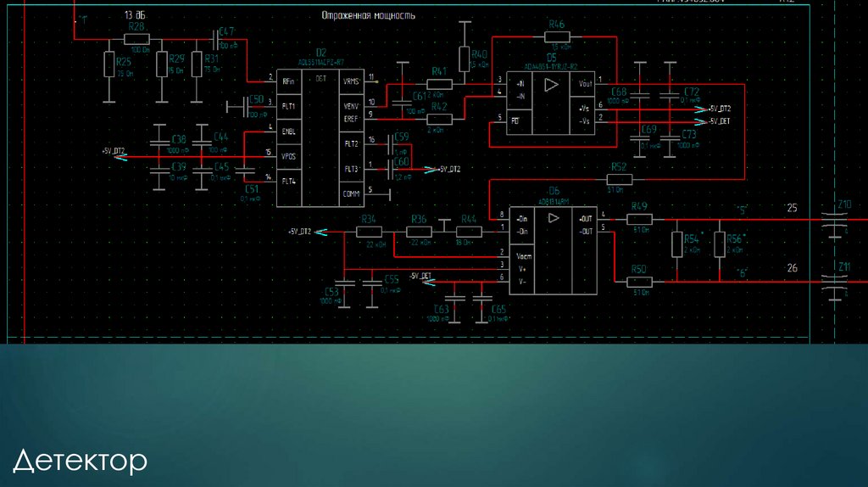
Task: Click the slide title 'Детектор'
Action: 81,462
